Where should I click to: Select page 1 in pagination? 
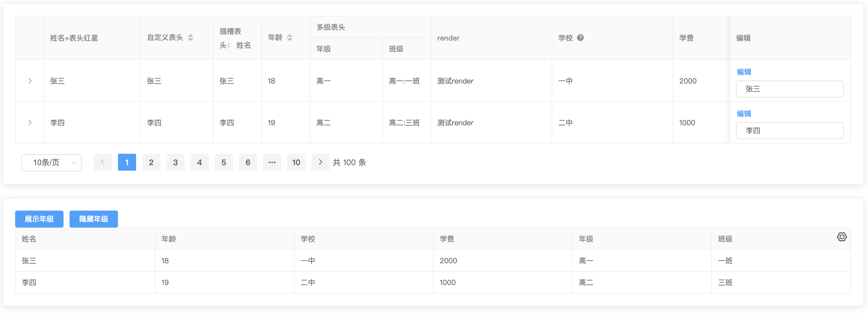(127, 162)
